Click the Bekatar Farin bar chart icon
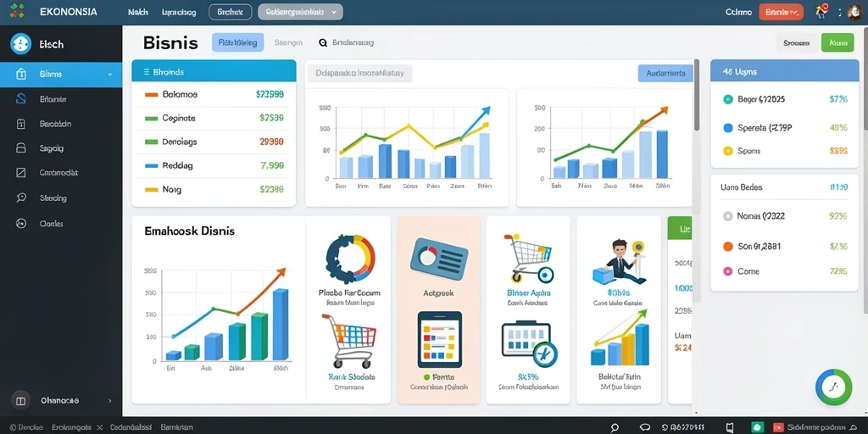 click(620, 339)
